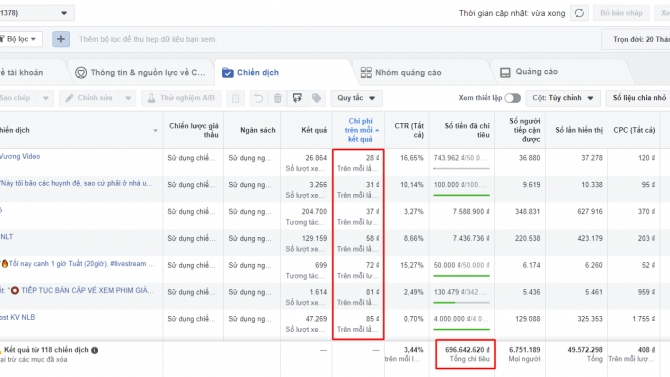
Task: Sort by Chi phí trên mỗi kết quả
Action: pos(360,130)
